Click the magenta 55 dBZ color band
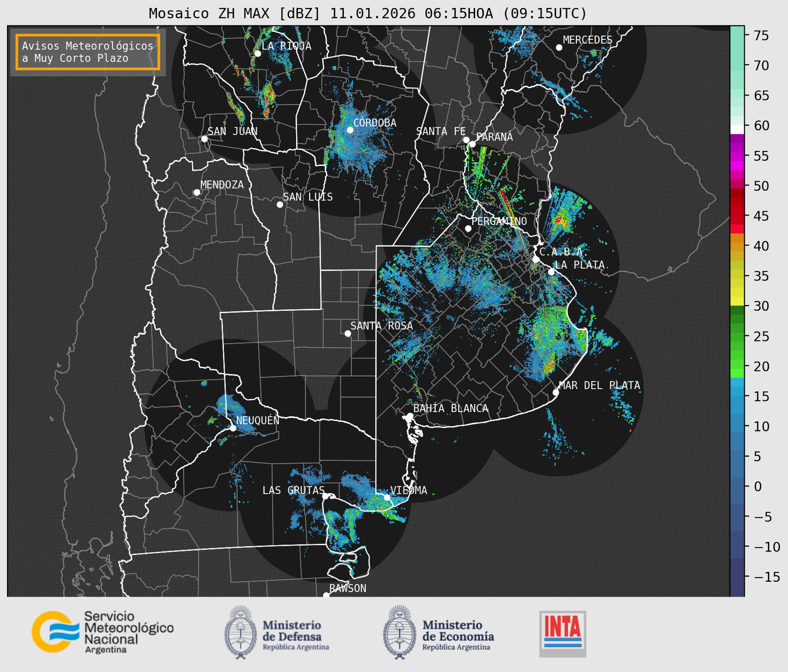788x672 pixels. pos(737,157)
